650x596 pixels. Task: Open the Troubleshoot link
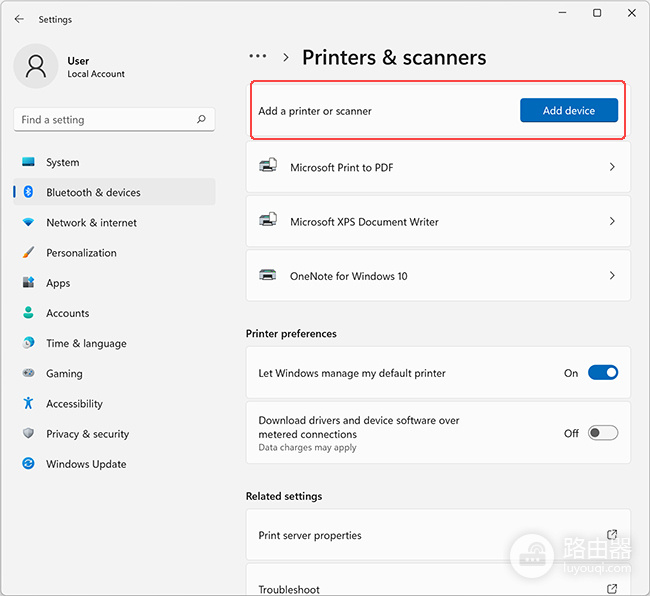[438, 580]
